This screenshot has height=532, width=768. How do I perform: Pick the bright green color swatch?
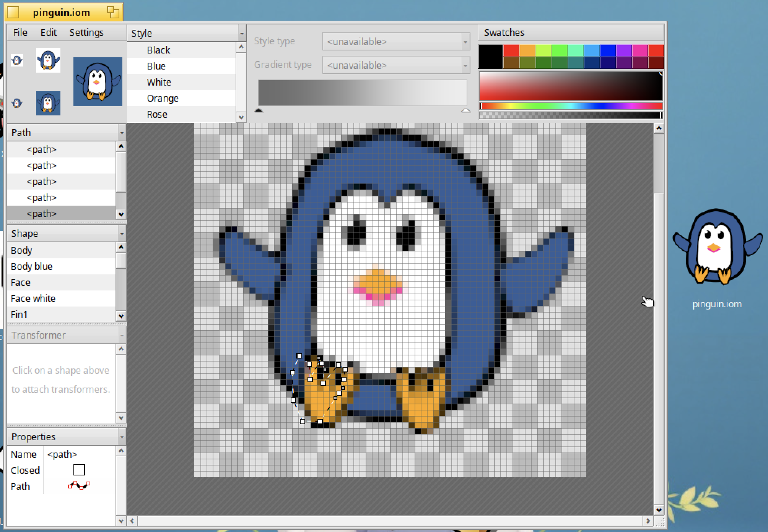point(559,50)
